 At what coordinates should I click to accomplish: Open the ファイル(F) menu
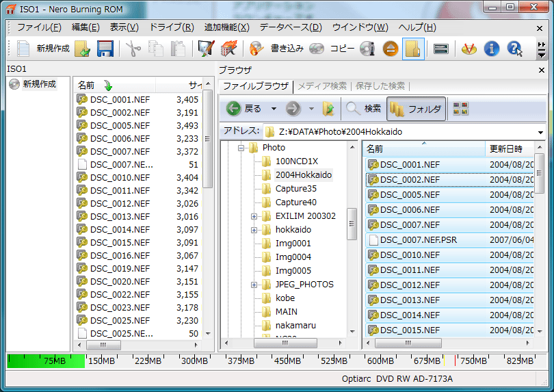coord(39,27)
